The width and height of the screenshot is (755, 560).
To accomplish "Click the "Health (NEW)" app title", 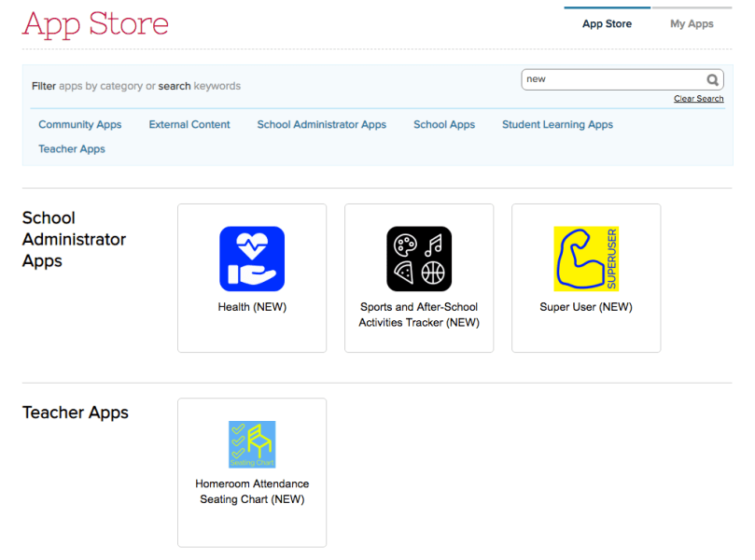I will (252, 307).
